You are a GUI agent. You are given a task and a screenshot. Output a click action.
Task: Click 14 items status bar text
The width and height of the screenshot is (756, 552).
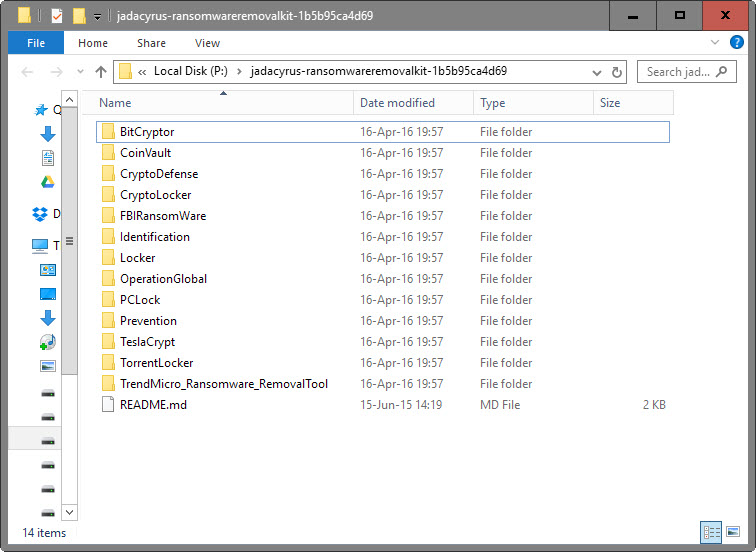(x=44, y=533)
